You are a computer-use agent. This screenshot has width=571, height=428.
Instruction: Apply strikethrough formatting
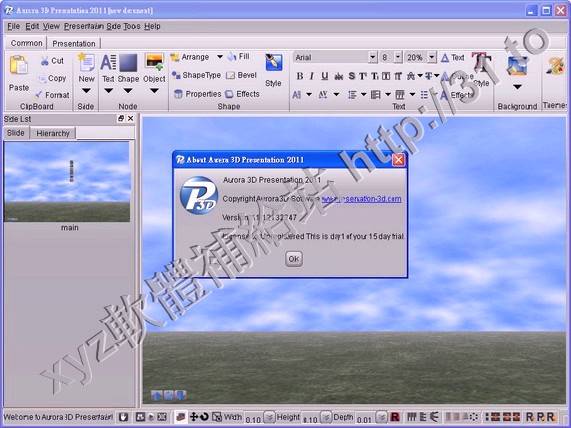[339, 76]
